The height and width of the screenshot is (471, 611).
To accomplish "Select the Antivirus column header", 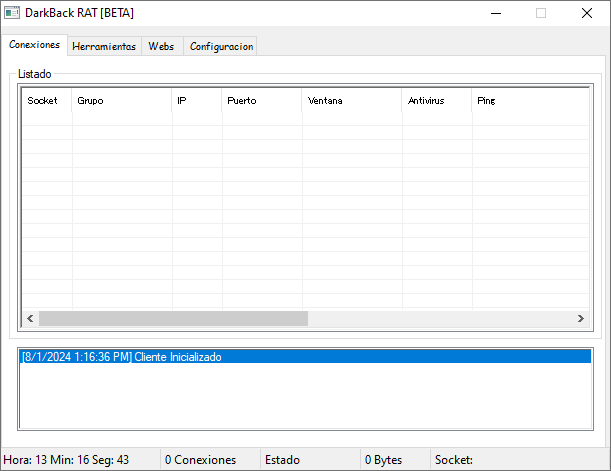I will [436, 101].
